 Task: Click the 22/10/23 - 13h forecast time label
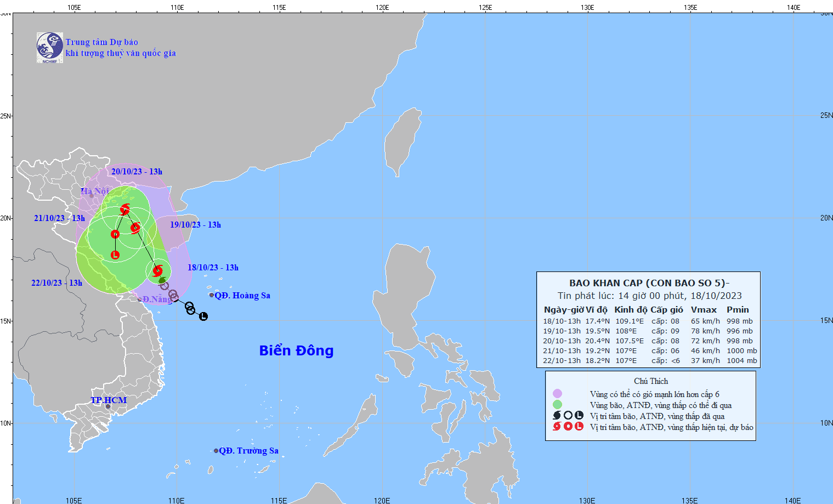click(56, 283)
